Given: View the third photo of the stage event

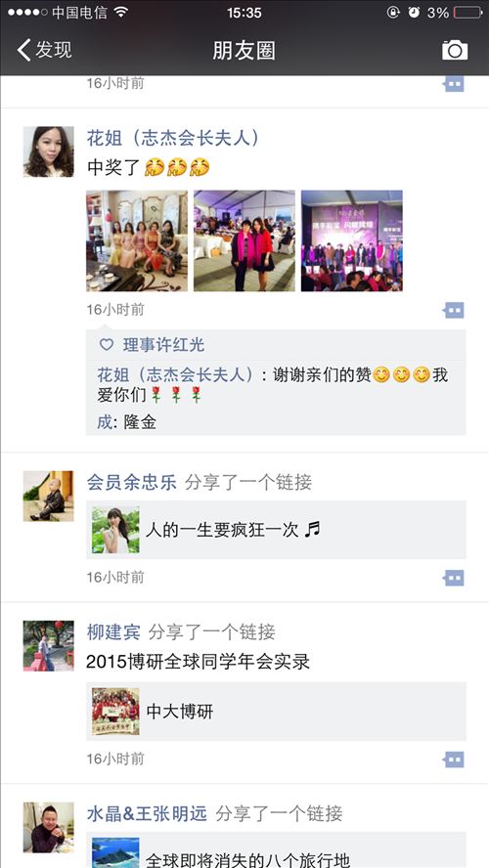Looking at the screenshot, I should click(x=352, y=240).
